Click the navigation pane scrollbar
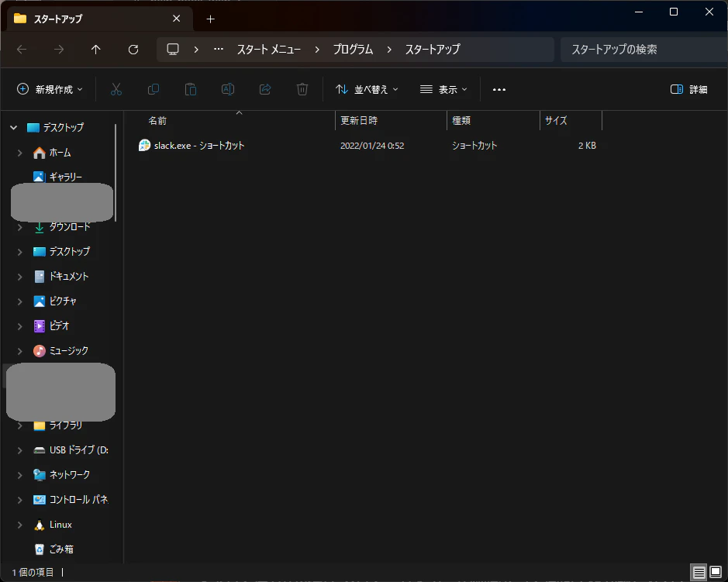This screenshot has height=582, width=728. 116,173
